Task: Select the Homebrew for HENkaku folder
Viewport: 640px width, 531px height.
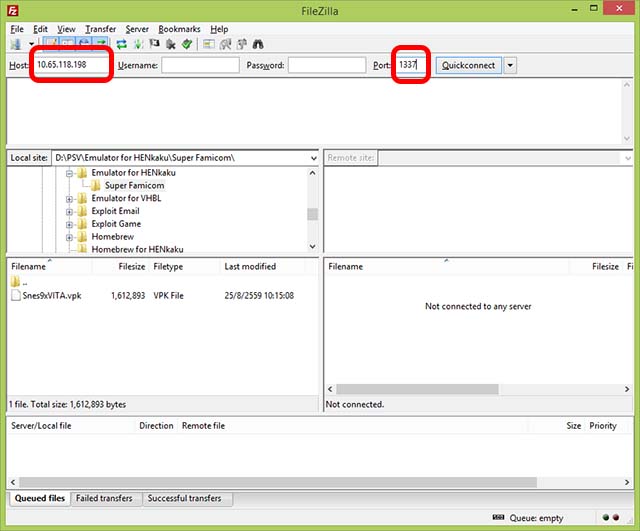Action: pos(137,249)
